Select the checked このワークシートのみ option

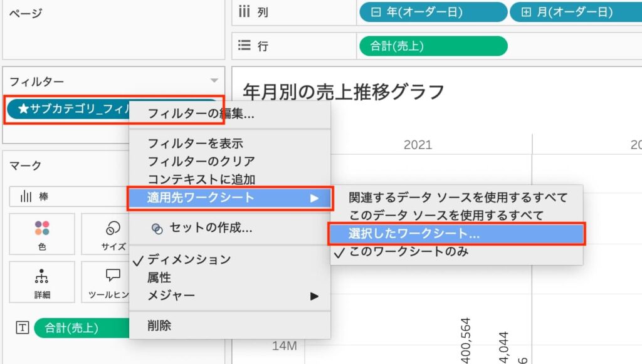[408, 252]
